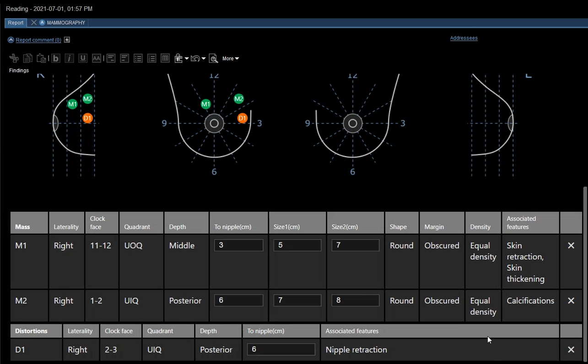Screen dimensions: 588x364
Task: Open print preview magnifier icon
Action: click(x=213, y=59)
